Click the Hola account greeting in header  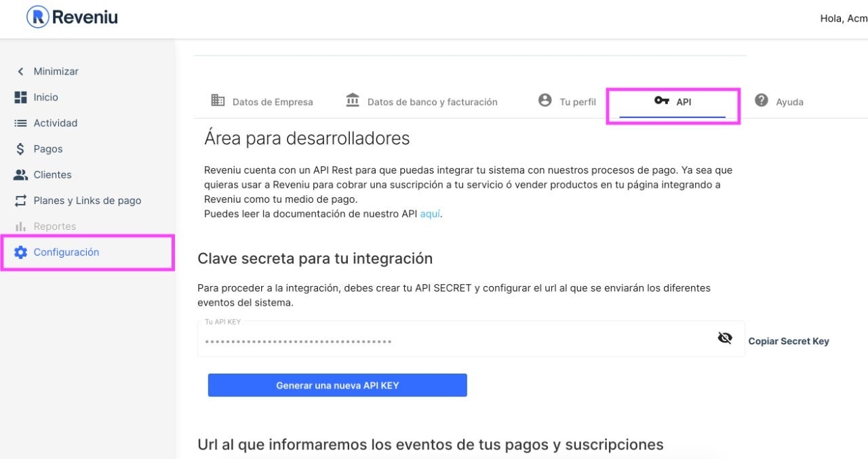pos(843,18)
